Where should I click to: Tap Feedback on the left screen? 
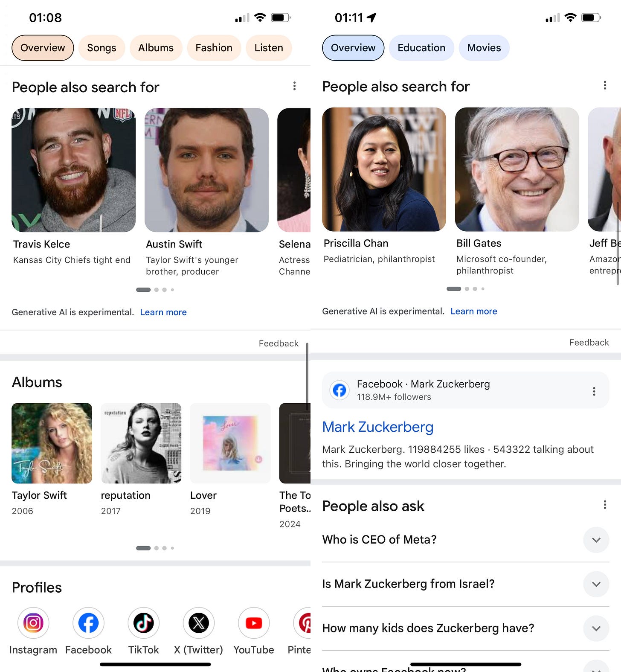coord(279,343)
